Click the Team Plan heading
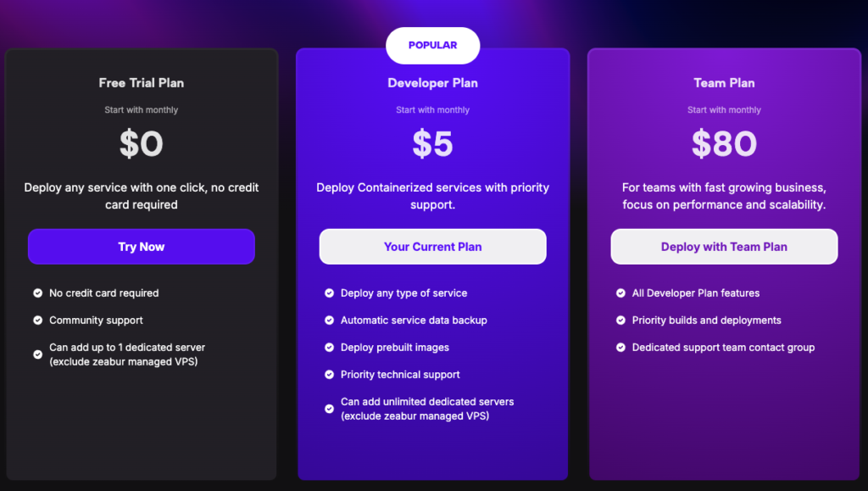The image size is (868, 491). [x=724, y=83]
